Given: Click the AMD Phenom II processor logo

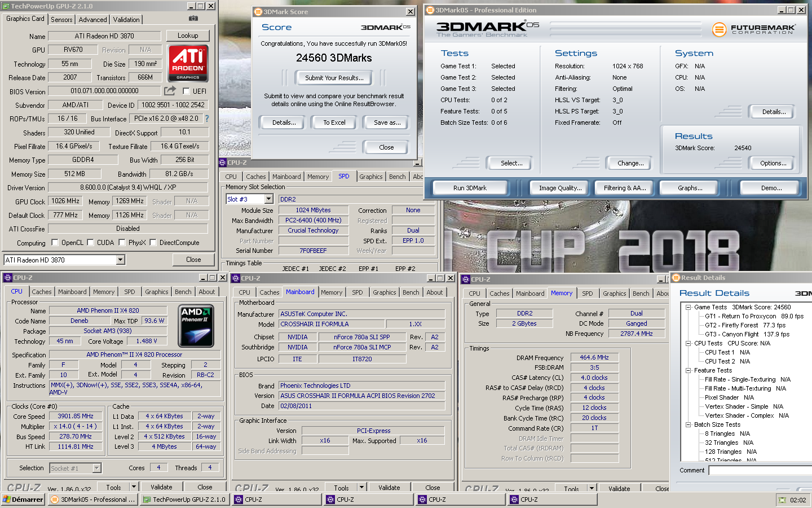Looking at the screenshot, I should coord(196,326).
